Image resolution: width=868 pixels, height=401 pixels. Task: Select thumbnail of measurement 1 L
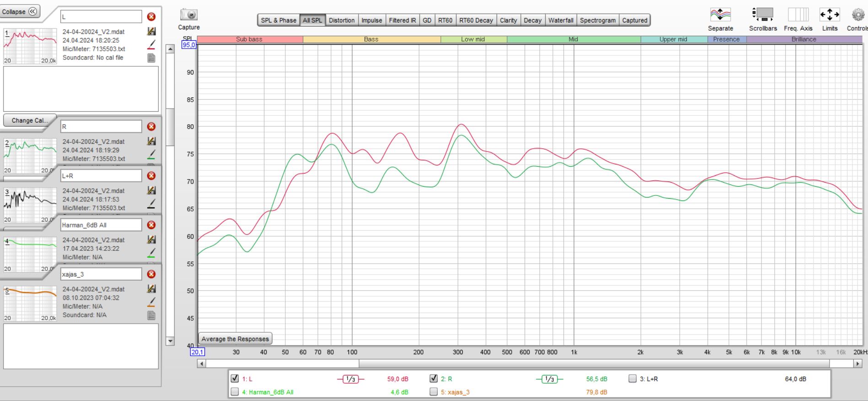(30, 46)
